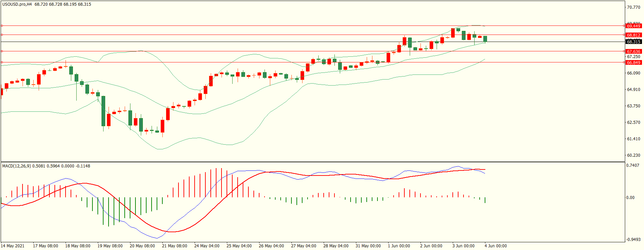Click the left handle of 66.849 line
Screen dimensions: 644x250
(2, 62)
